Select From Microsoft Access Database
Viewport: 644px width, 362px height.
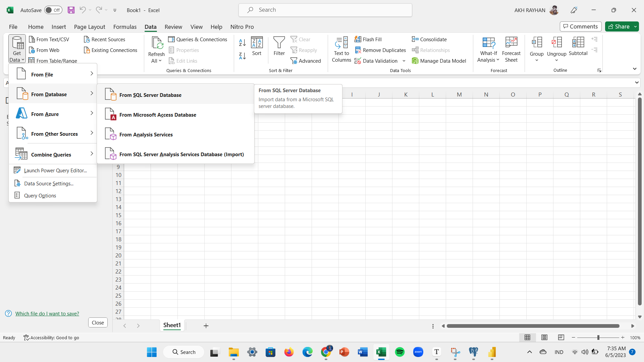(x=158, y=115)
